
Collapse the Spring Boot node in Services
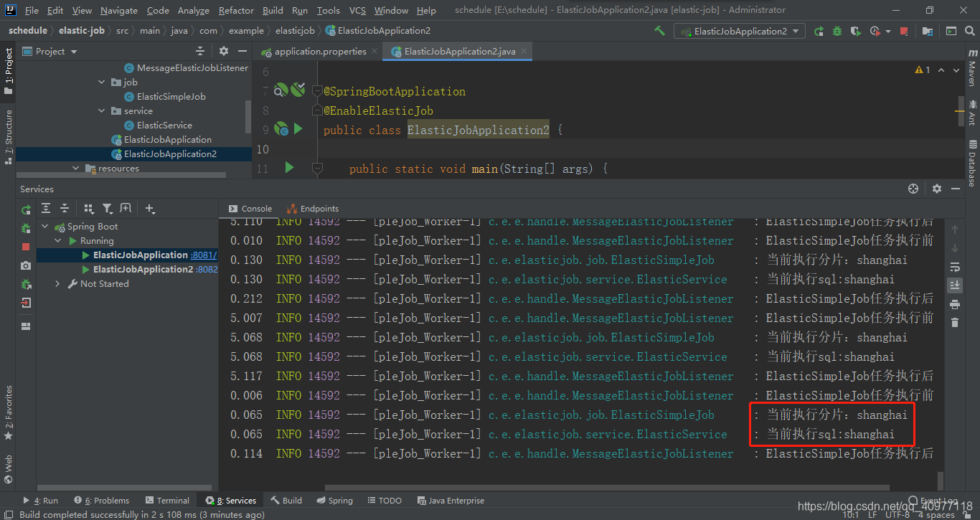[x=46, y=227]
